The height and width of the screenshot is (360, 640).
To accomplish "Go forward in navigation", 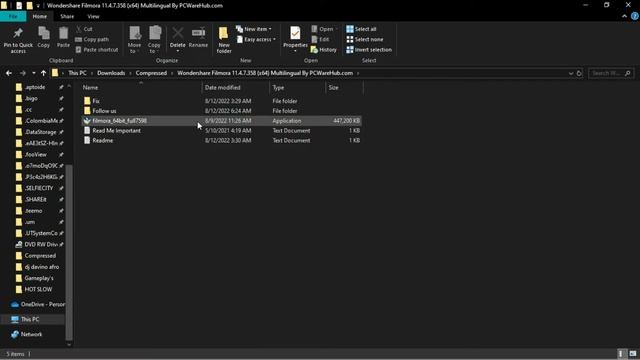I will [x=23, y=73].
